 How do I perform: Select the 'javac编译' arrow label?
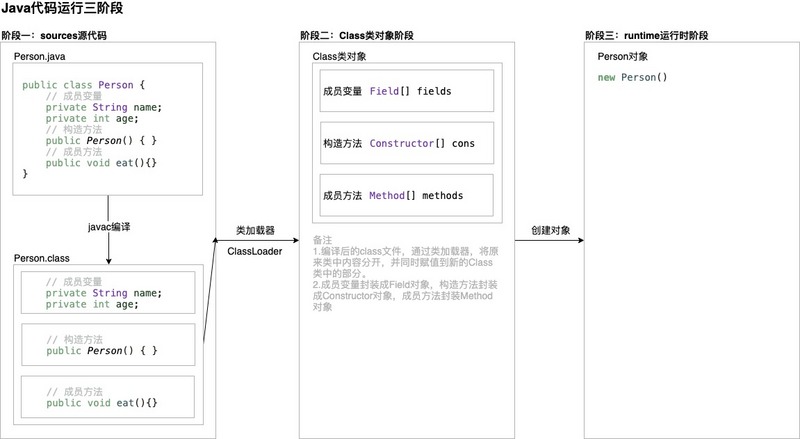109,227
